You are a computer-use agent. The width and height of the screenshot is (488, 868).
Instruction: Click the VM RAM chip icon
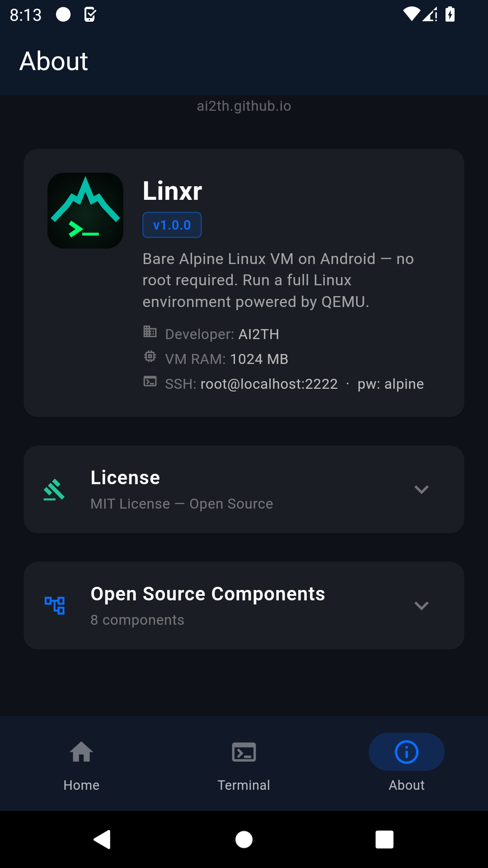(150, 357)
